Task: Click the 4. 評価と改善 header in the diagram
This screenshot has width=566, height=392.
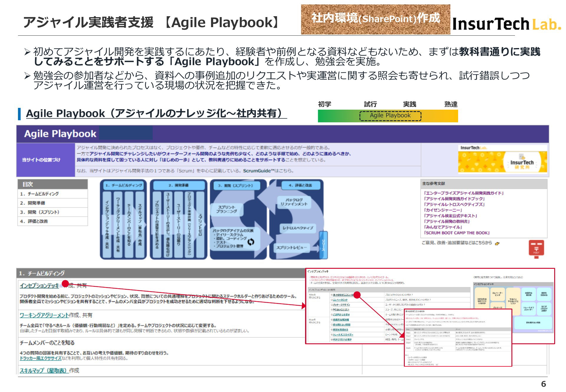Action: click(x=300, y=185)
